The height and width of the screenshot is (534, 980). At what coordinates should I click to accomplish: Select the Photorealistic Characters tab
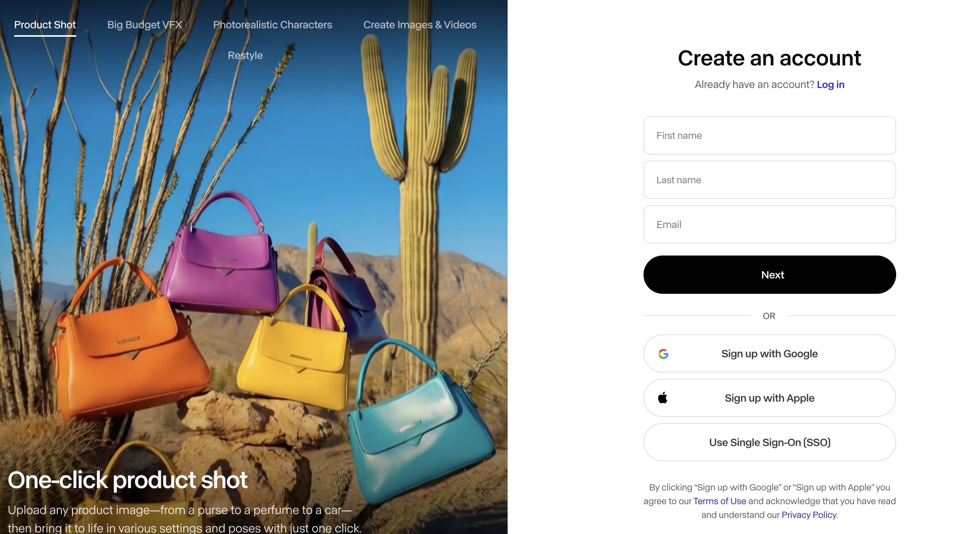coord(273,25)
